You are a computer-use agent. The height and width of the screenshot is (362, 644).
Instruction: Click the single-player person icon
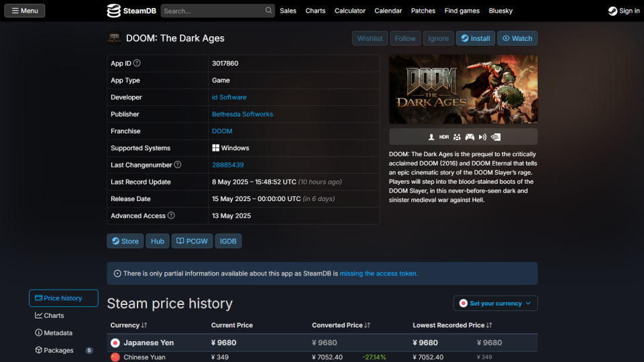(431, 137)
